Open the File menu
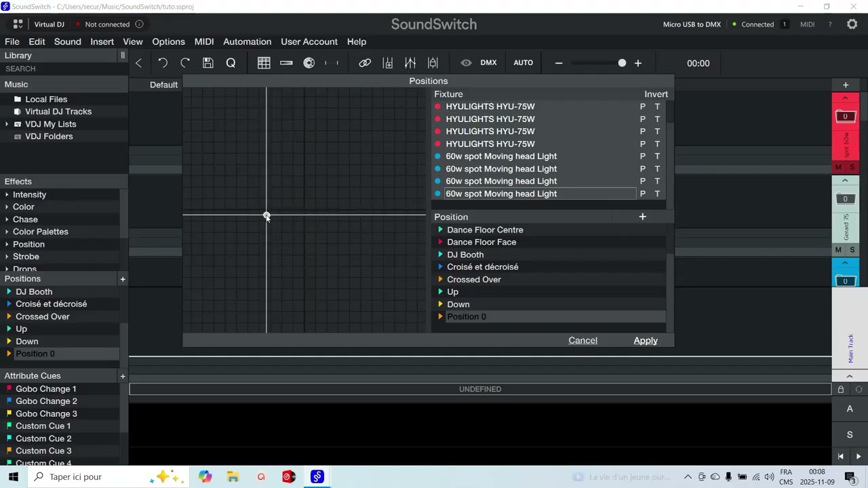The height and width of the screenshot is (488, 868). pyautogui.click(x=12, y=41)
